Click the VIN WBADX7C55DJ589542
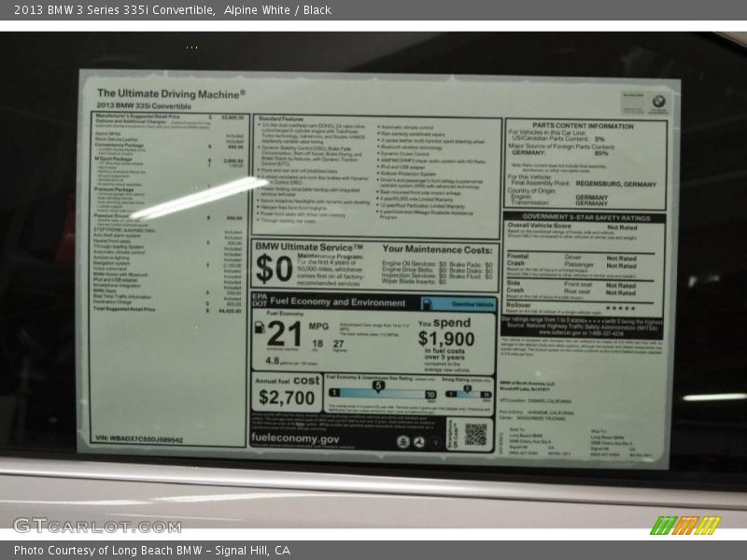The image size is (747, 560). (x=139, y=439)
